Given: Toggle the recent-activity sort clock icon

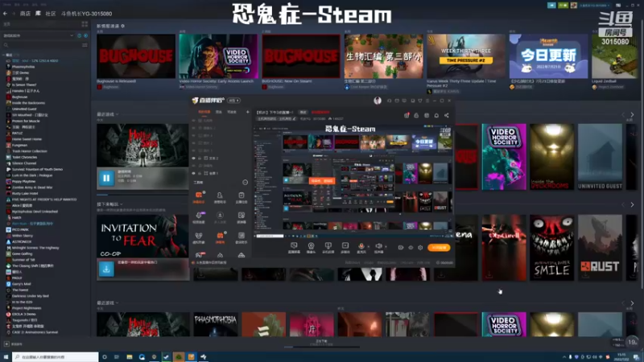Looking at the screenshot, I should click(x=79, y=35).
